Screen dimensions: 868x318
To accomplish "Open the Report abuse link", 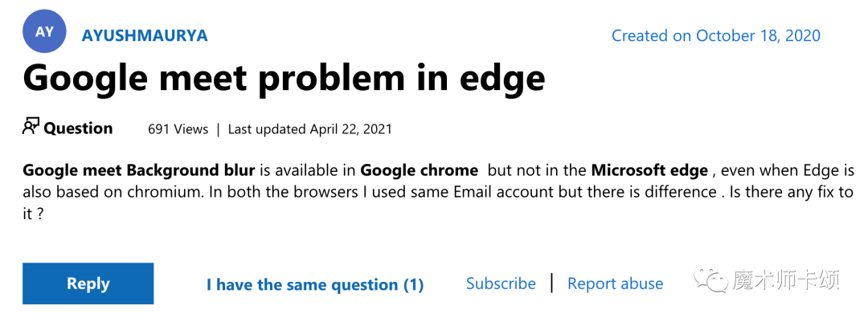I will (x=615, y=283).
